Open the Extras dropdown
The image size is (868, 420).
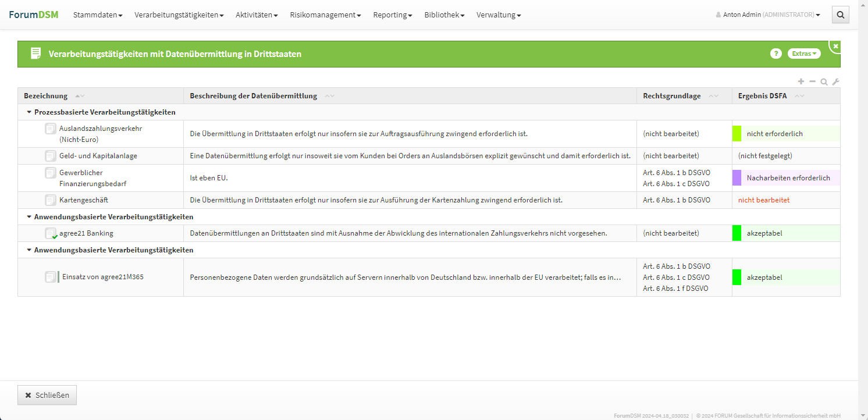click(x=803, y=54)
